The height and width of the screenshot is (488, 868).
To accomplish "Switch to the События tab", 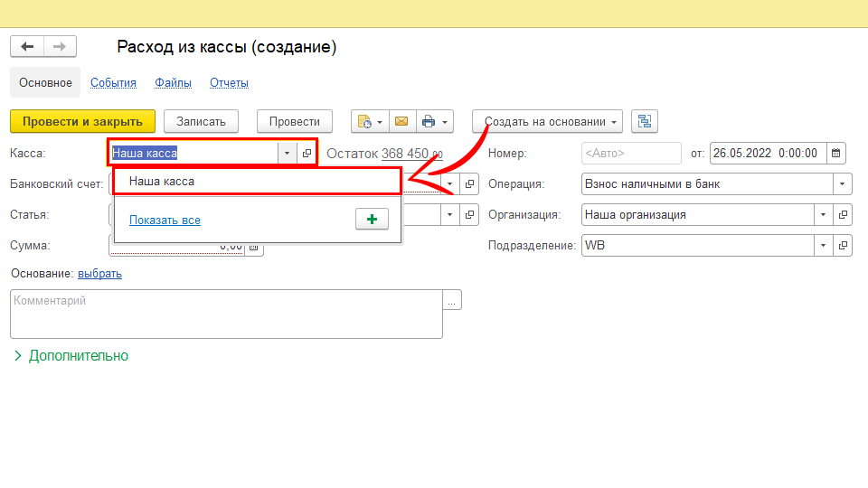I will 113,83.
